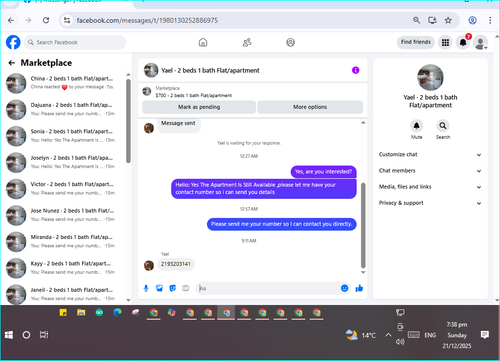The width and height of the screenshot is (500, 361).
Task: Open File Explorer from taskbar
Action: (x=81, y=313)
